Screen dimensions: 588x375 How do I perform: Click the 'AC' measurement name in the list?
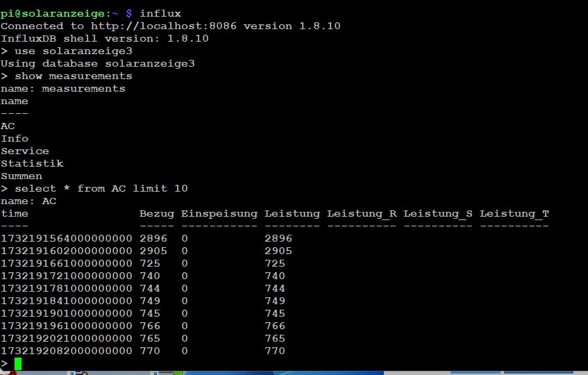(8, 126)
